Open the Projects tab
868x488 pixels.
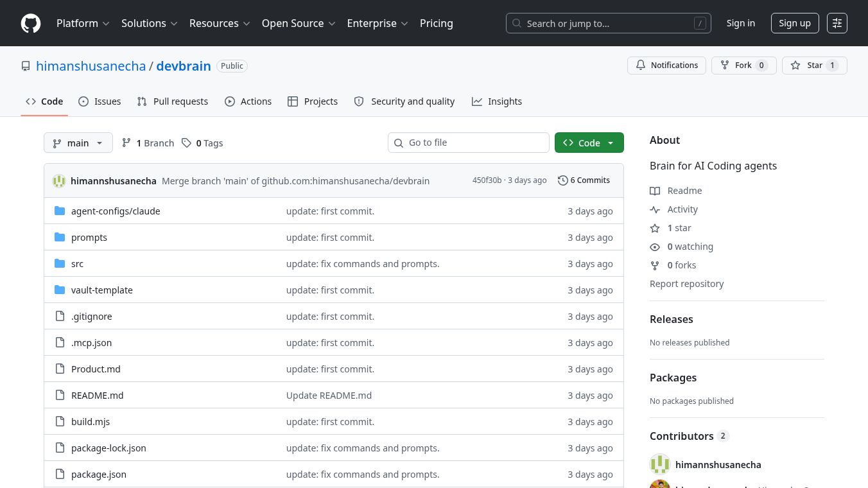[x=313, y=101]
